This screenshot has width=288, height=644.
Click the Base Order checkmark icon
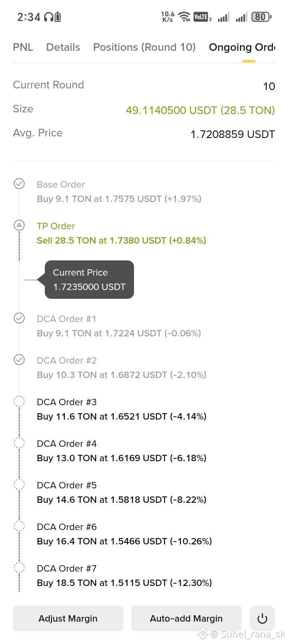[x=19, y=184]
